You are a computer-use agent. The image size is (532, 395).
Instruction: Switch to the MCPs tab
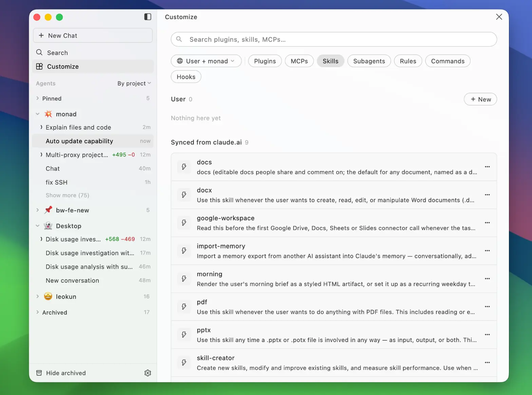[299, 61]
